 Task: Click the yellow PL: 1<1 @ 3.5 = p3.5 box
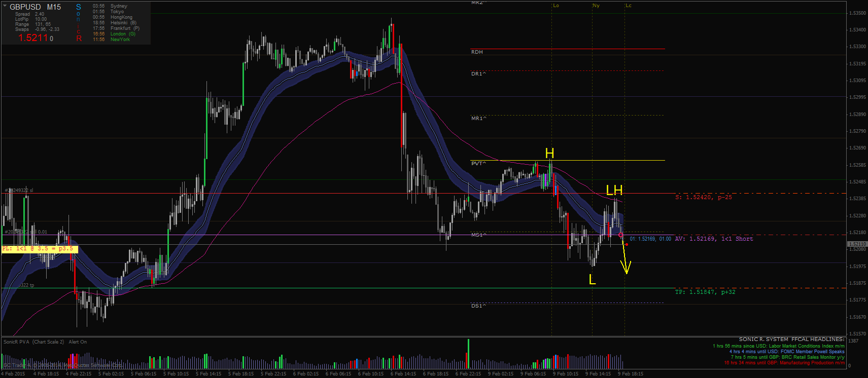click(x=40, y=249)
